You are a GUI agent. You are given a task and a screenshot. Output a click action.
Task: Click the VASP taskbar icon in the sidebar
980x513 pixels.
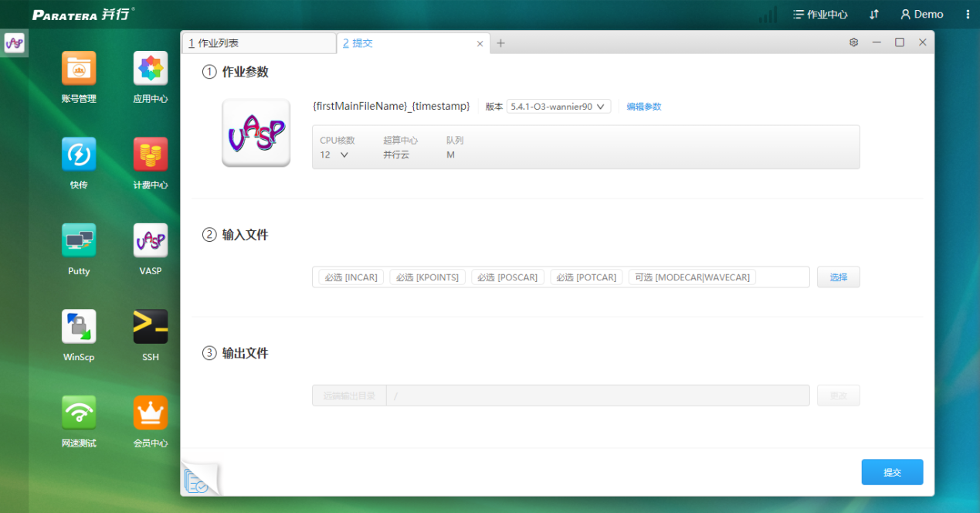click(14, 43)
